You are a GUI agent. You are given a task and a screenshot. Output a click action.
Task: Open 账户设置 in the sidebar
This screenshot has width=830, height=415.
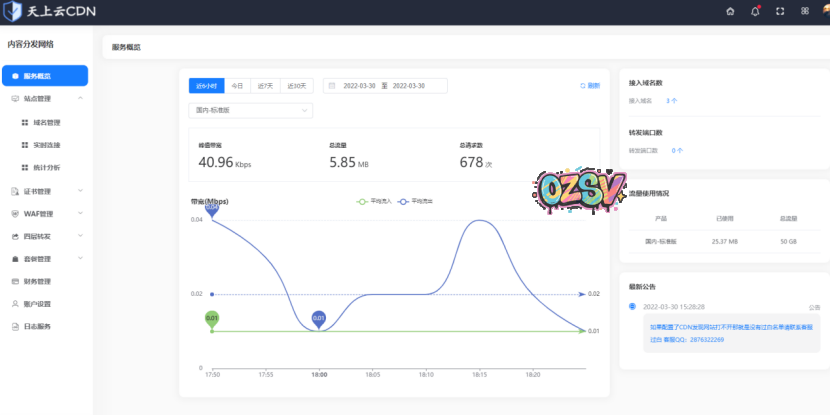pyautogui.click(x=37, y=303)
